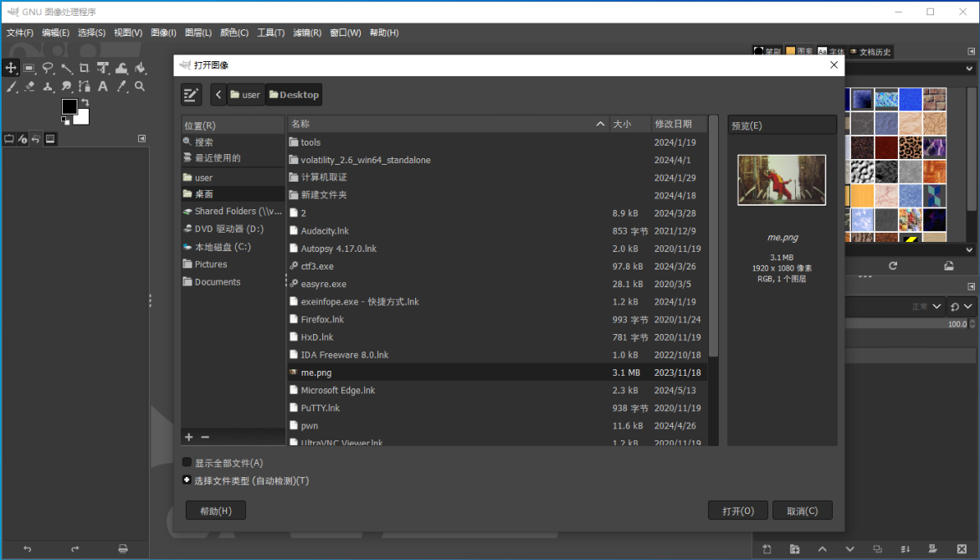980x560 pixels.
Task: Select the Bucket Fill tool
Action: coord(140,68)
